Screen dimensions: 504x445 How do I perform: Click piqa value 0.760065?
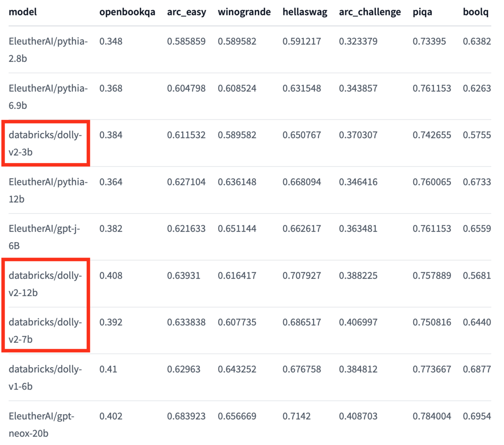432,182
